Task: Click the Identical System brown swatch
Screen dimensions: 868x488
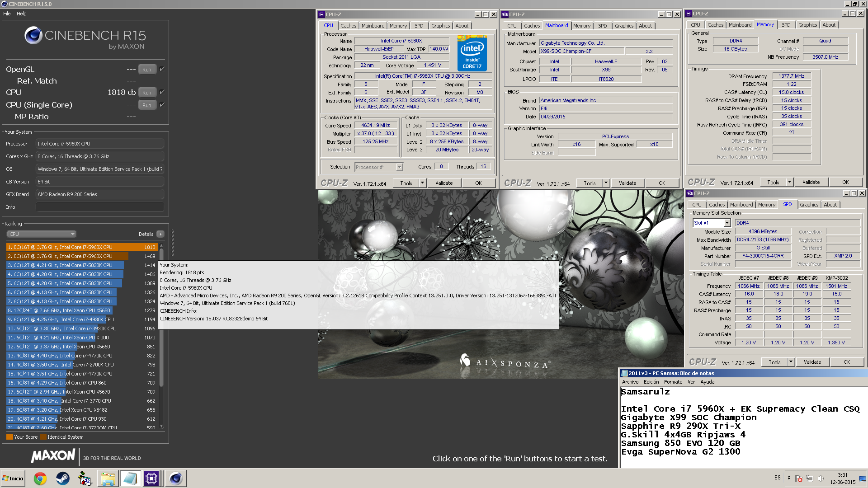Action: click(43, 437)
